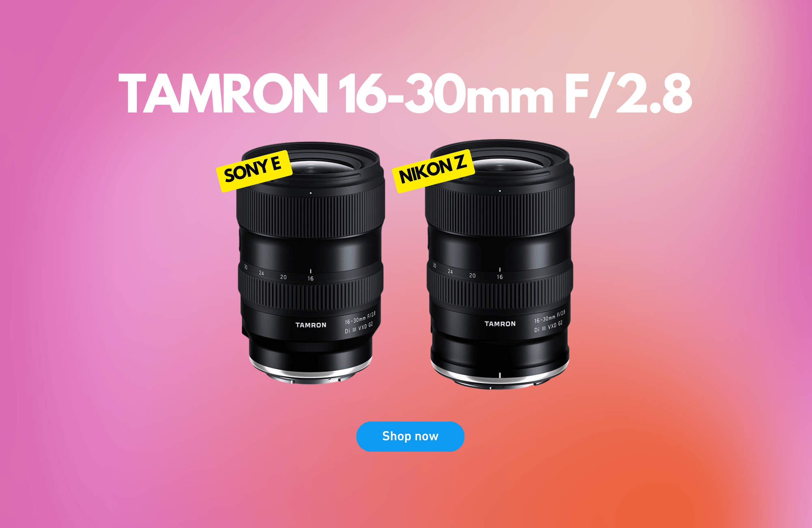The width and height of the screenshot is (812, 528).
Task: Open the Sony E lens product image
Action: pyautogui.click(x=311, y=262)
